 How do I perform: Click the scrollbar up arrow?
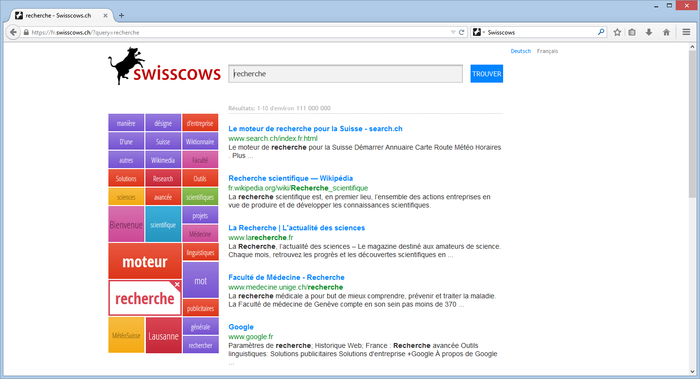[692, 46]
